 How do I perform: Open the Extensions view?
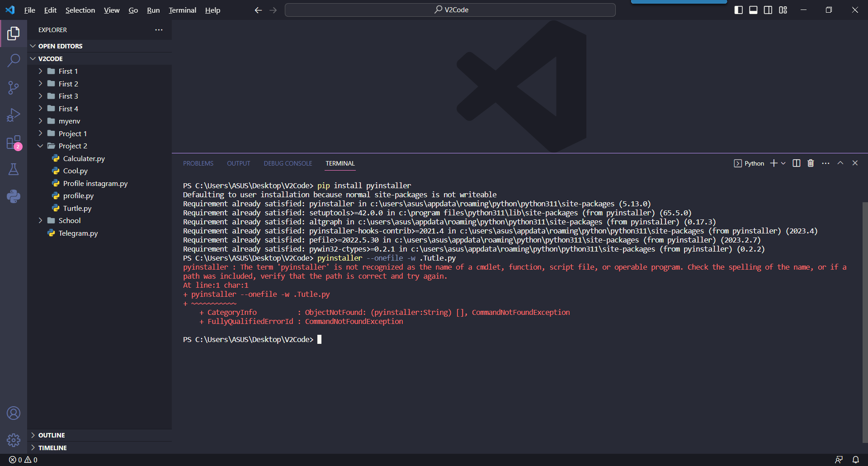(x=14, y=143)
